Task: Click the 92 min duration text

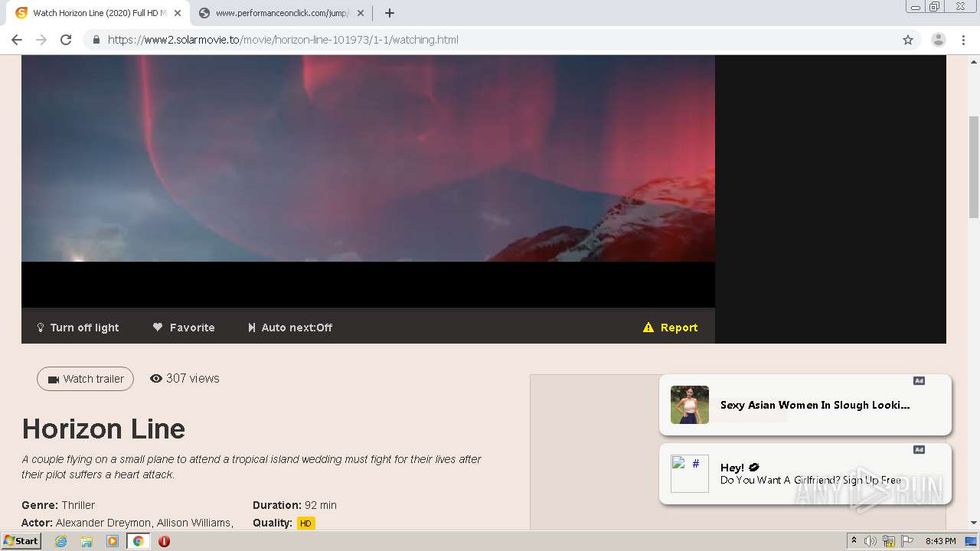Action: [x=321, y=505]
